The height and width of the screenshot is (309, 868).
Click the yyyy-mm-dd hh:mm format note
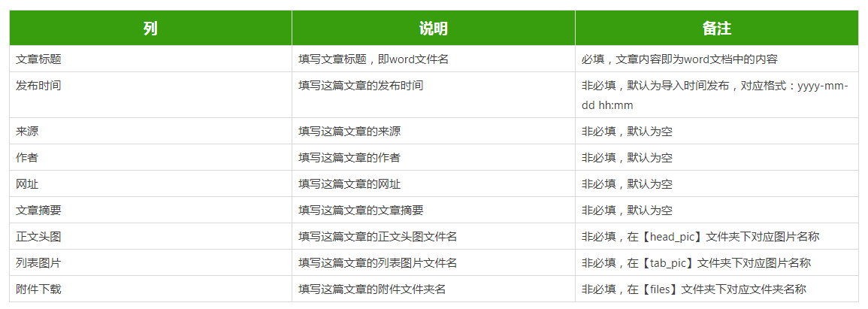[715, 95]
